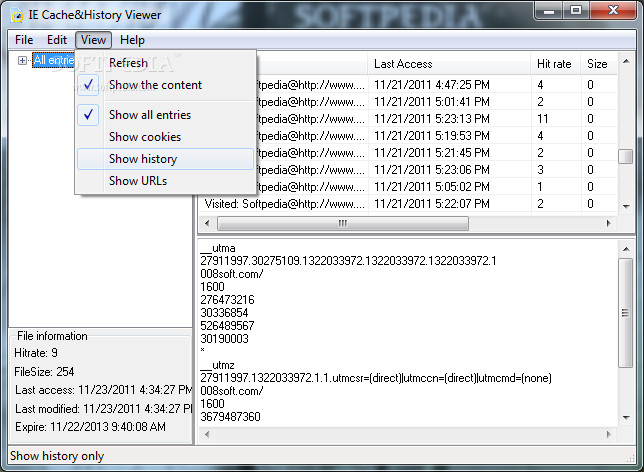Click the 'Last modified: 11/23/2011' information line

[x=104, y=409]
